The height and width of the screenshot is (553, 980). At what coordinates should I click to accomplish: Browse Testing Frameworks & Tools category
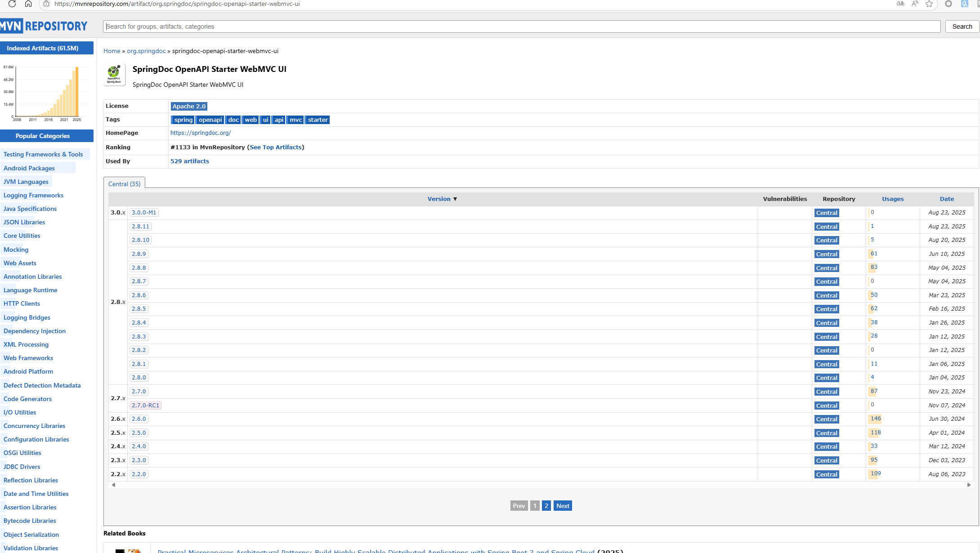[x=43, y=154]
